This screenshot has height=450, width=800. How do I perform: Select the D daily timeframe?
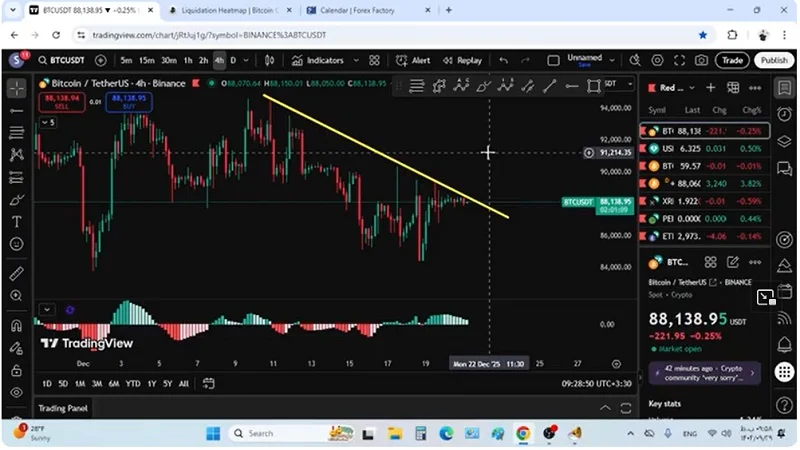point(233,60)
